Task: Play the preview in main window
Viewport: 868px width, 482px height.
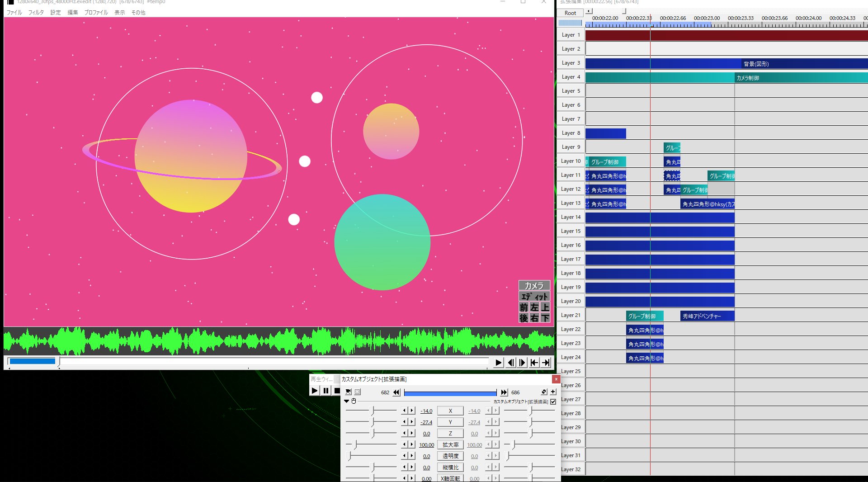Action: (498, 363)
